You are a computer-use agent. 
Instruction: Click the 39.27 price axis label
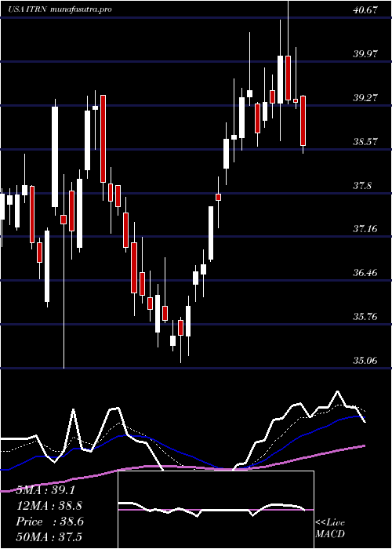pyautogui.click(x=365, y=98)
